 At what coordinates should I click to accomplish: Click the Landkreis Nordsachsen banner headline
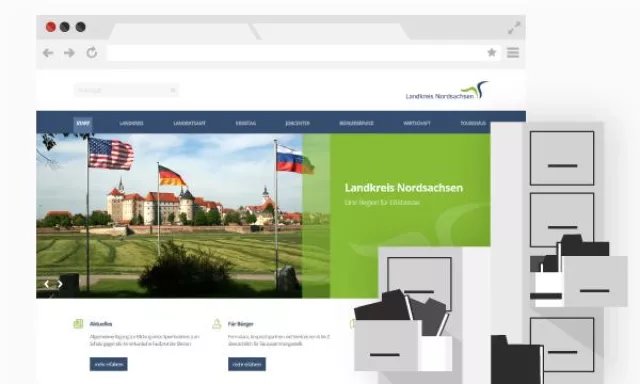[404, 188]
